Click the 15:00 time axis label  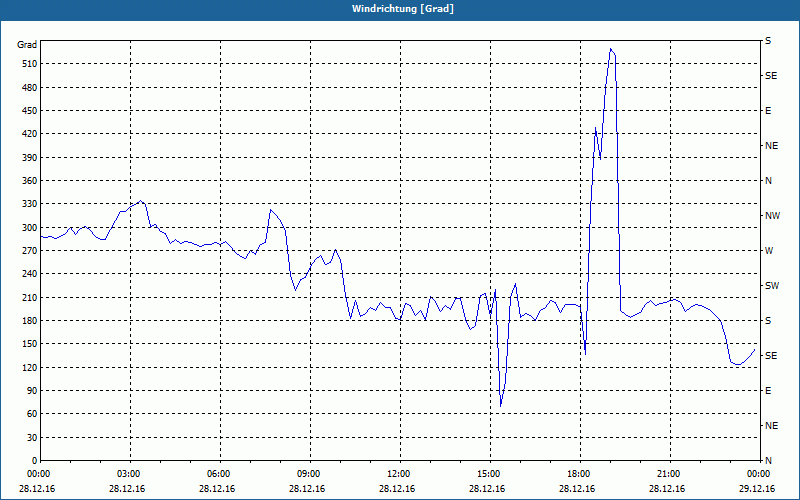coord(488,474)
